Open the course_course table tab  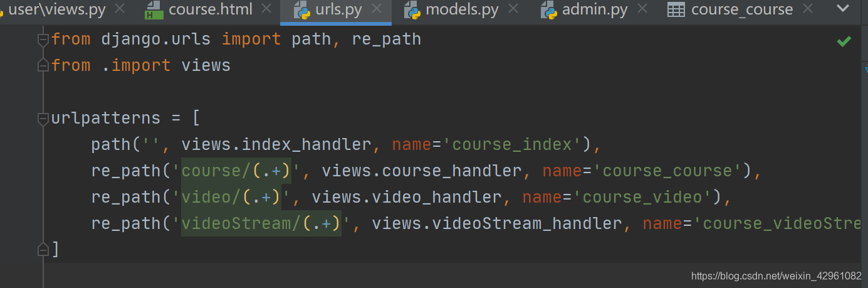pos(742,9)
